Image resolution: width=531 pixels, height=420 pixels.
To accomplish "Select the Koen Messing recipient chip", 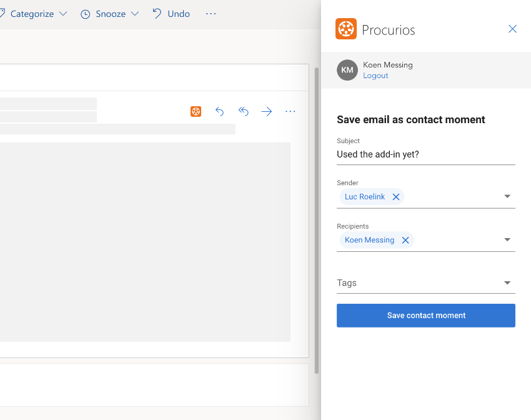I will point(377,240).
